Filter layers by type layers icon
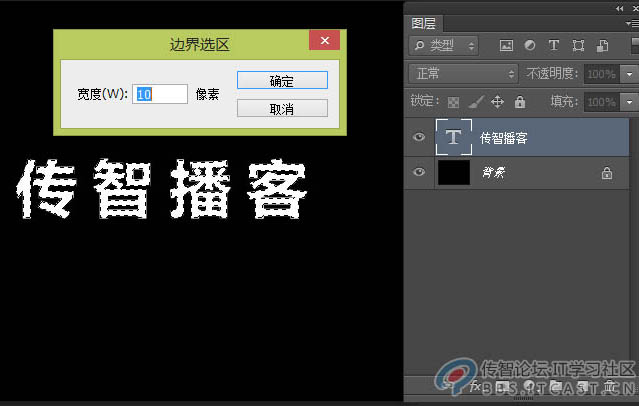This screenshot has height=406, width=639. tap(553, 45)
